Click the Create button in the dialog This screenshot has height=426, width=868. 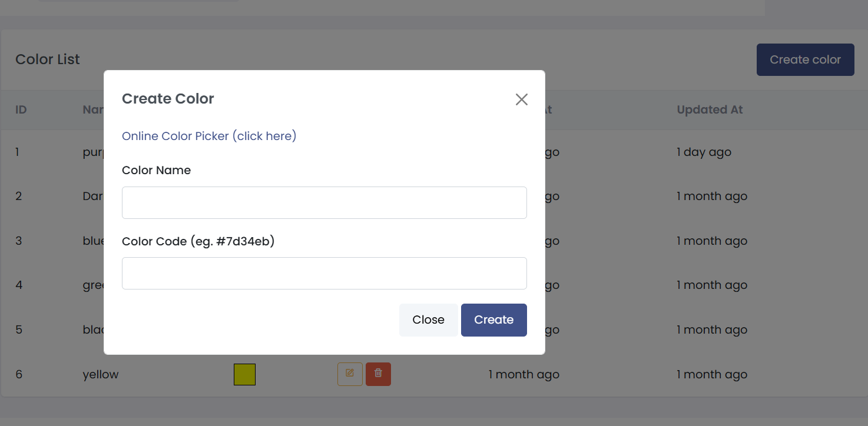(494, 320)
